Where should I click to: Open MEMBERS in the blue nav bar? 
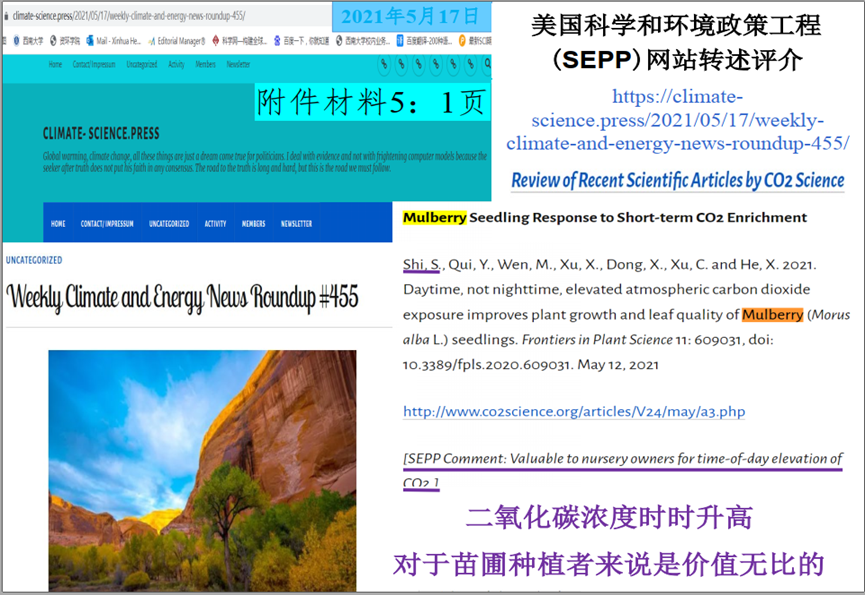coord(253,223)
